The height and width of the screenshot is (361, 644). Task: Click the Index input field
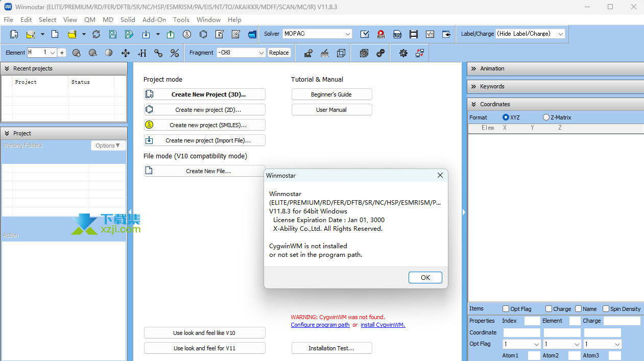click(x=532, y=321)
